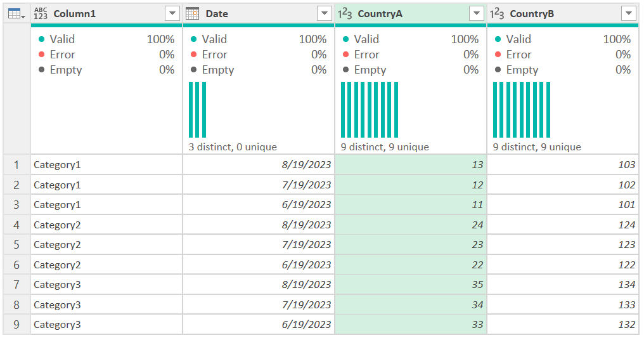
Task: Open the CountryB filter dropdown
Action: coord(629,13)
